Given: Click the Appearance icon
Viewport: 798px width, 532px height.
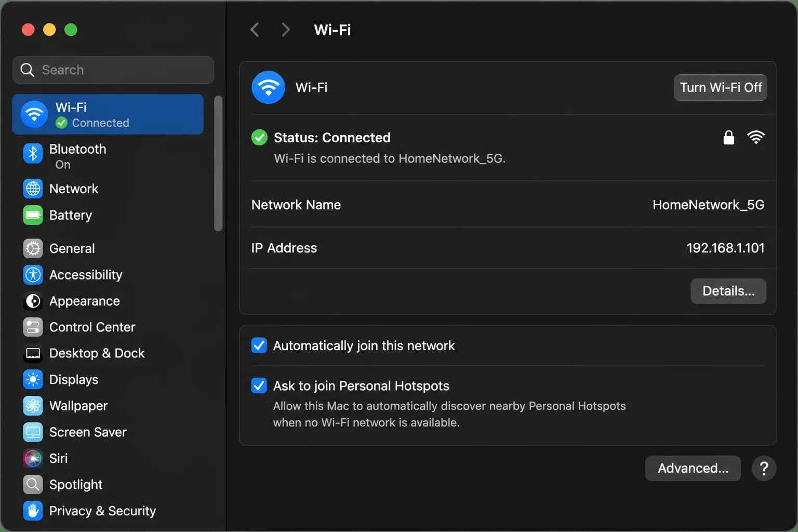Looking at the screenshot, I should tap(33, 301).
